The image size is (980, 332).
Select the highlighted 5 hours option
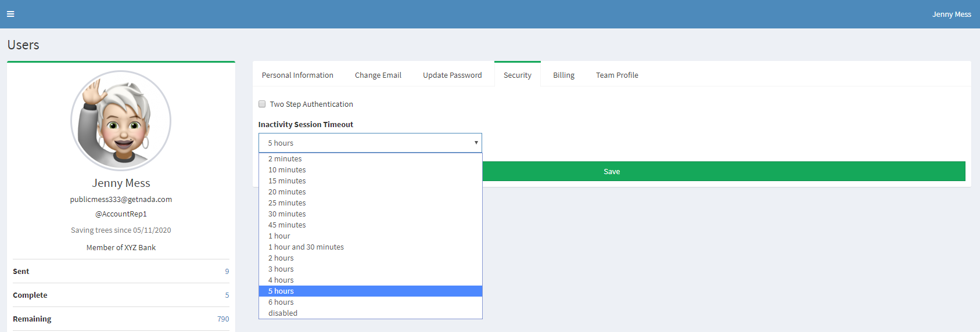[x=371, y=291]
